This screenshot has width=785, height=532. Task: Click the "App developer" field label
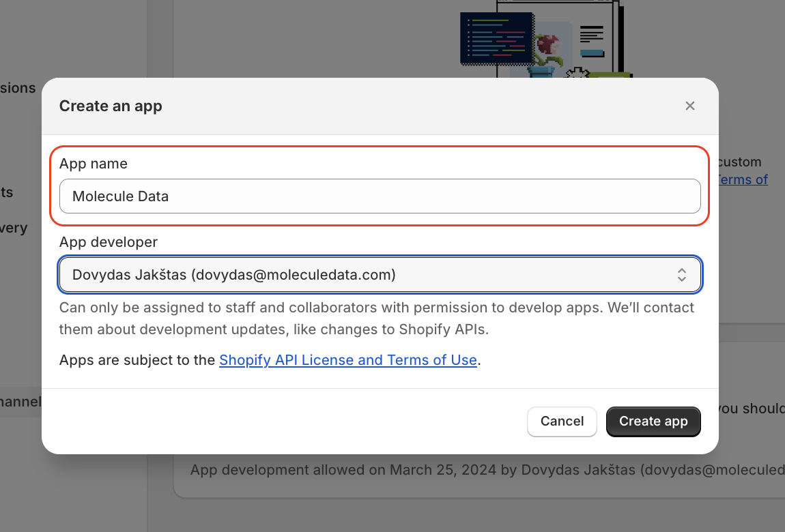109,242
